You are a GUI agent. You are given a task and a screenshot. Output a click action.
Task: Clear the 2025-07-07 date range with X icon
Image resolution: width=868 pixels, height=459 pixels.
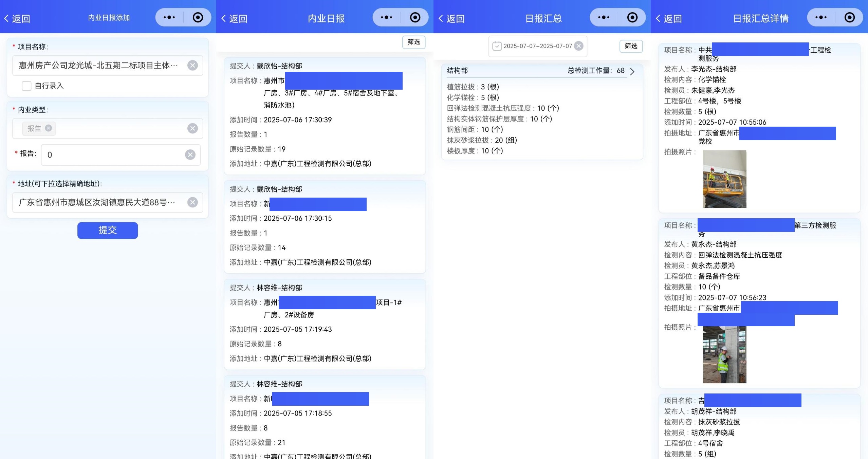(578, 45)
